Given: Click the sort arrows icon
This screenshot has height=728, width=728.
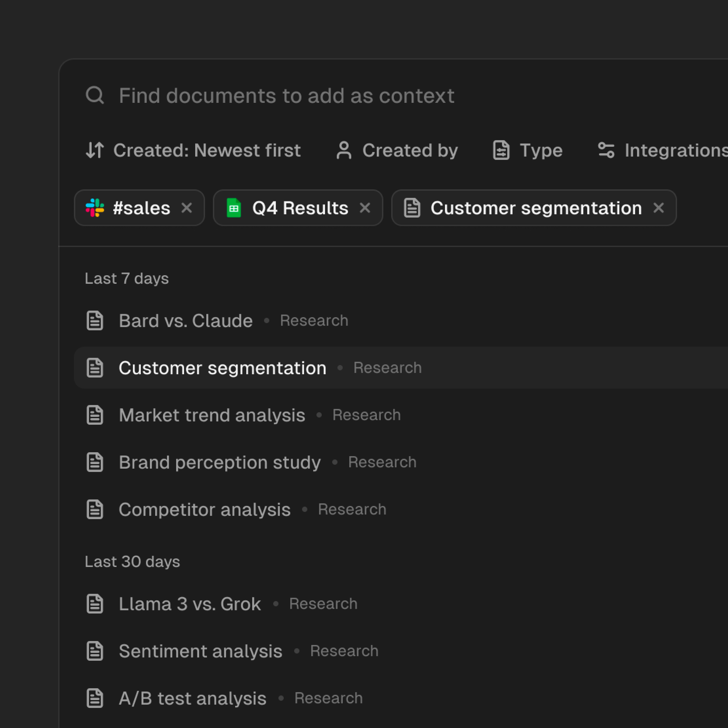Looking at the screenshot, I should (x=95, y=150).
